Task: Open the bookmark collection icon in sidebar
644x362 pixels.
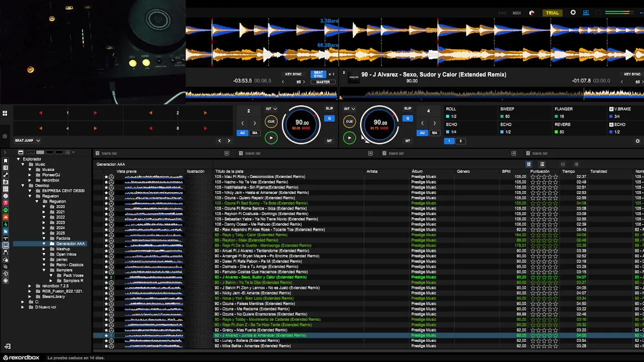Action: (x=6, y=160)
